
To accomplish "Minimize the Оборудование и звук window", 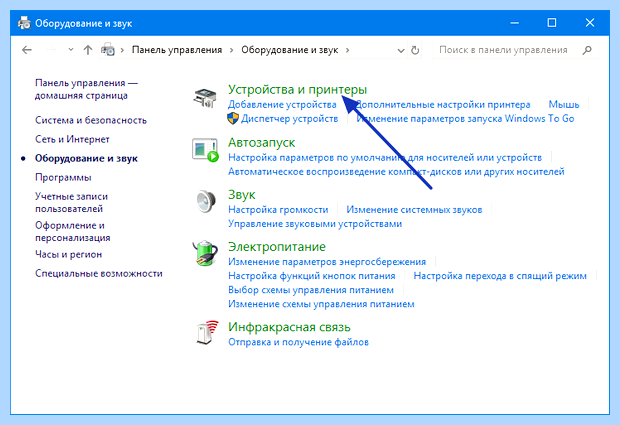I will (514, 23).
